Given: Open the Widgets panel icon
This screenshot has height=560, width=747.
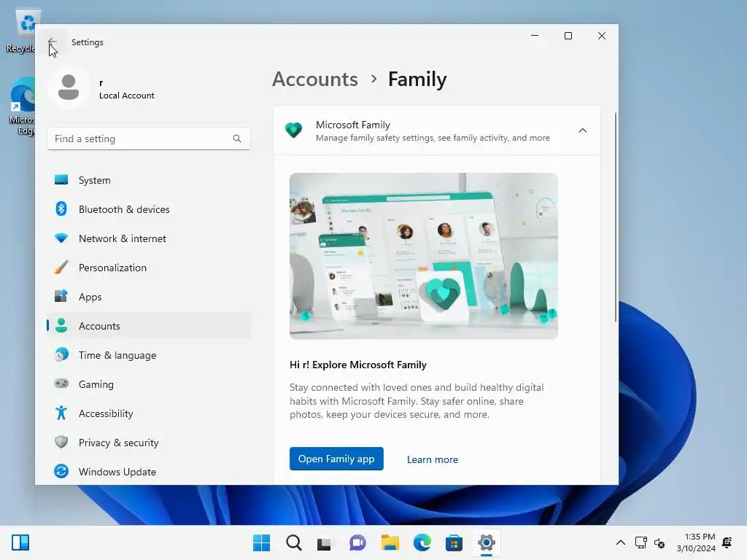Looking at the screenshot, I should click(20, 542).
